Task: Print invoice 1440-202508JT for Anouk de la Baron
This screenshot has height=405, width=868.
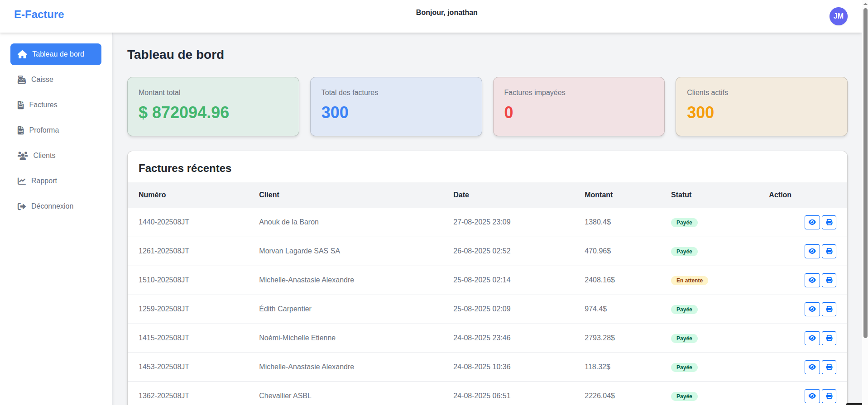Action: [x=829, y=222]
